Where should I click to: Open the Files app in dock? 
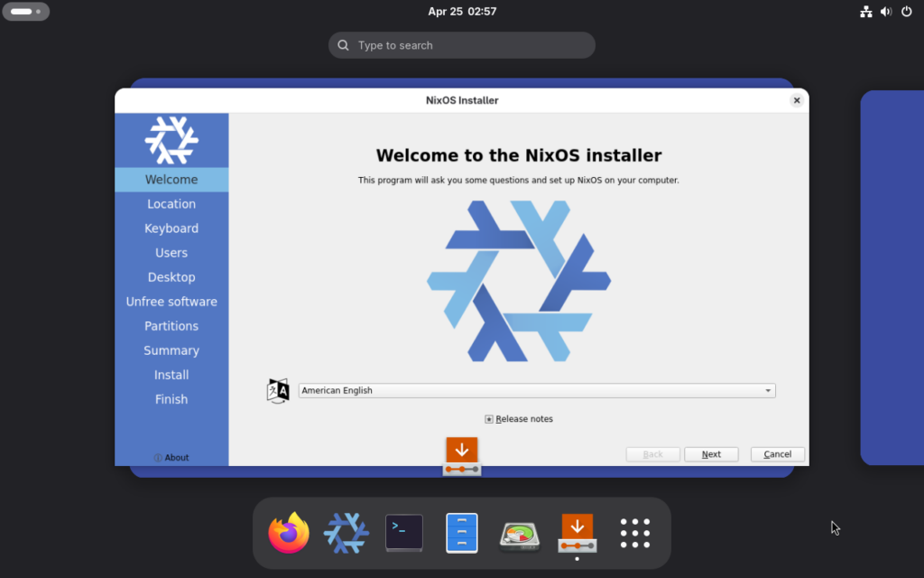[462, 533]
